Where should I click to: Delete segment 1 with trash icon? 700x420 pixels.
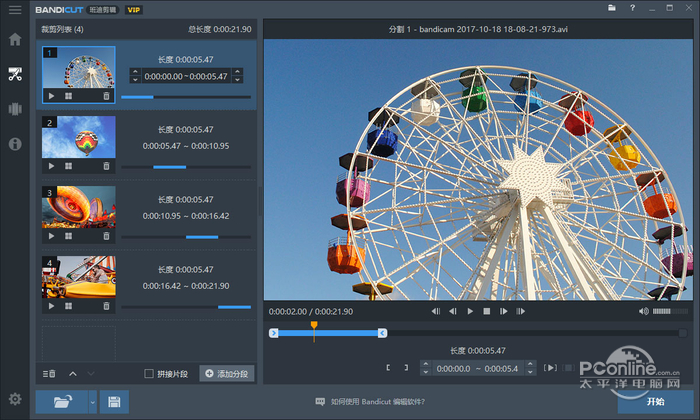point(106,96)
